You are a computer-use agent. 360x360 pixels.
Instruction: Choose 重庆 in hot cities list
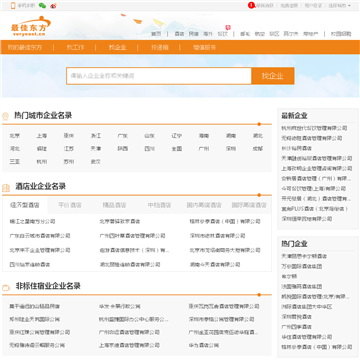point(69,136)
